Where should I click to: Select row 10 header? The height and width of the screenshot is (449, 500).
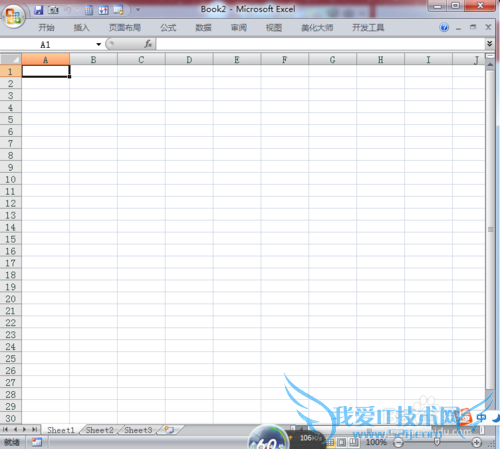pyautogui.click(x=11, y=179)
